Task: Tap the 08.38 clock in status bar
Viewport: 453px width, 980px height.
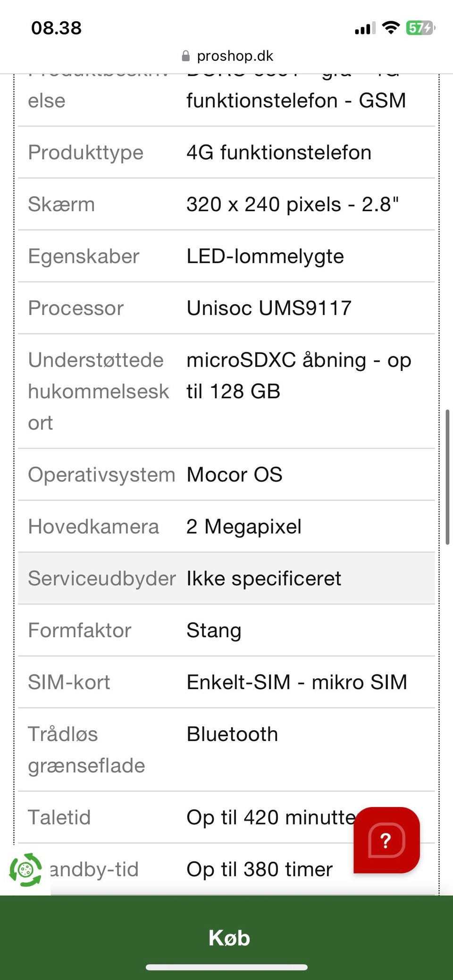Action: pyautogui.click(x=56, y=28)
